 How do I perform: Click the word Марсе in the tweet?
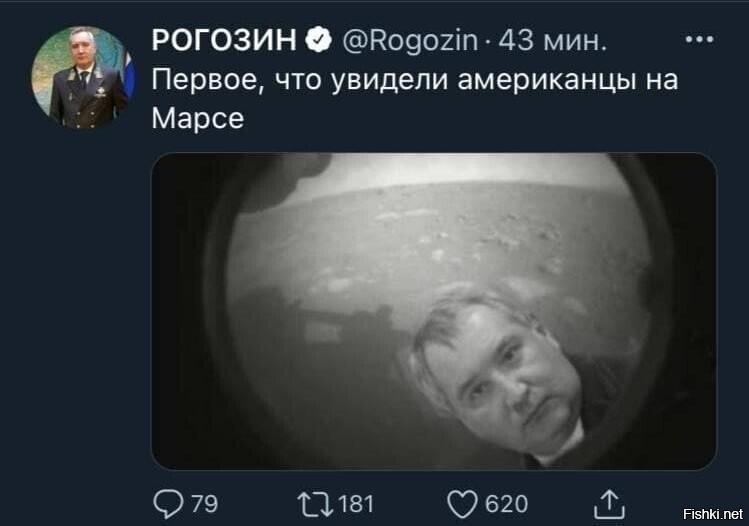[198, 118]
